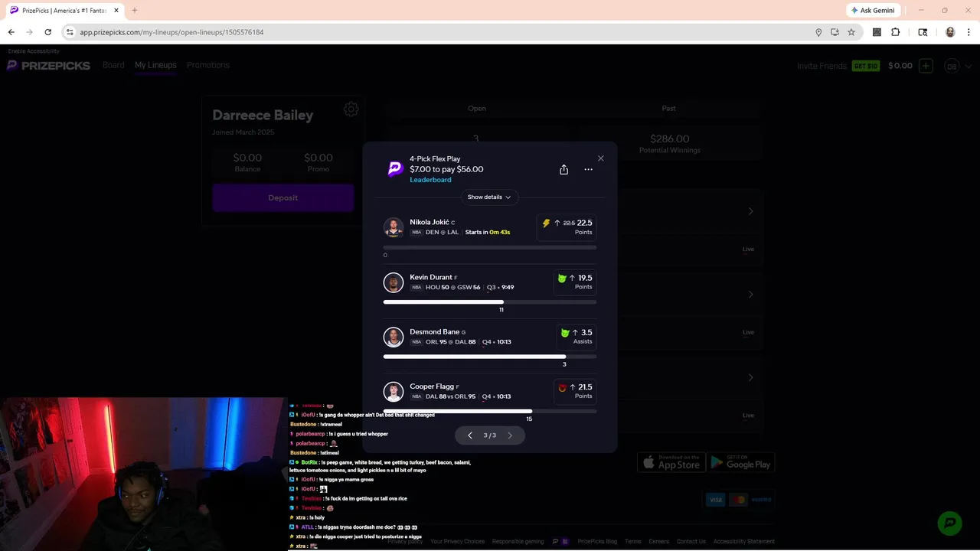
Task: Click Jokić 22.5 Points stat box
Action: point(567,227)
